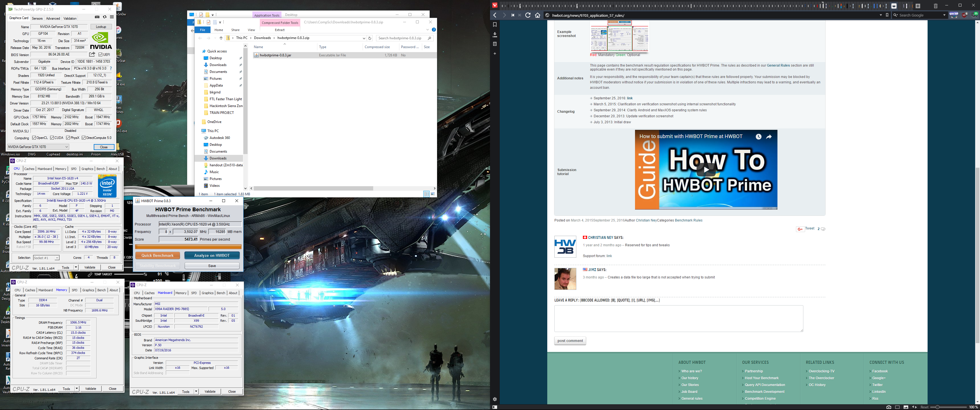
Task: Click Explorer up-arrow navigation icon
Action: (221, 38)
